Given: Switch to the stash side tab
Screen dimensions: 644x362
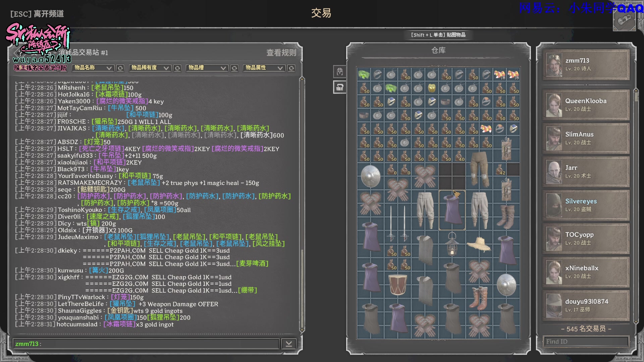Looking at the screenshot, I should pos(339,87).
